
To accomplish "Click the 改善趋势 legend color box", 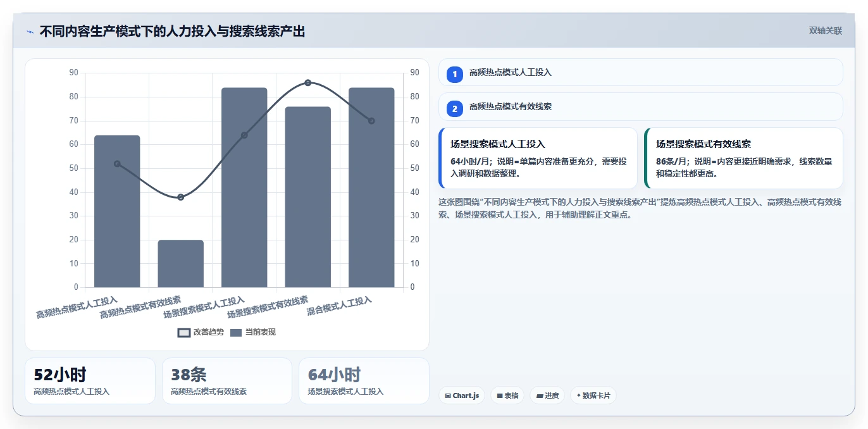I will pos(184,332).
